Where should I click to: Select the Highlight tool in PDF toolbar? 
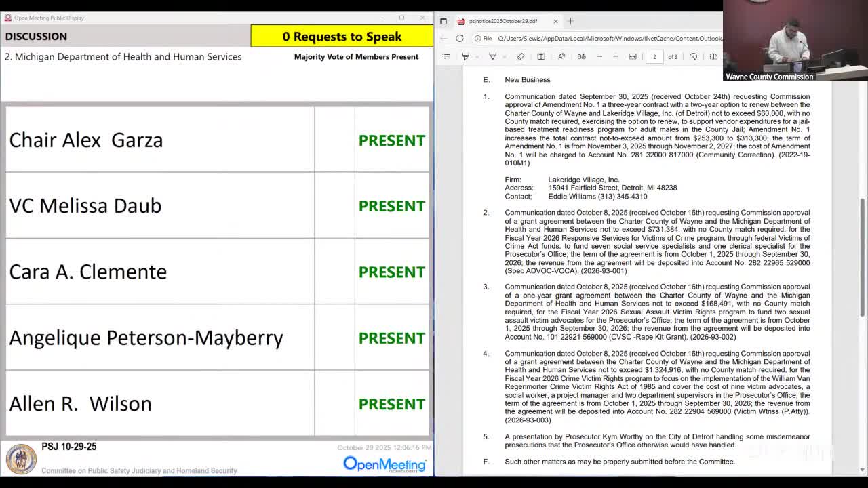pos(465,56)
